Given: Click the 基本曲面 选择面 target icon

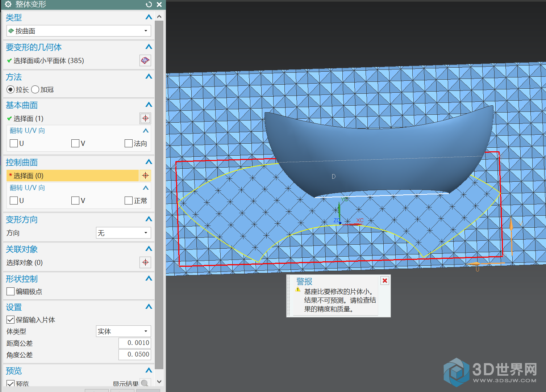Looking at the screenshot, I should click(x=145, y=118).
